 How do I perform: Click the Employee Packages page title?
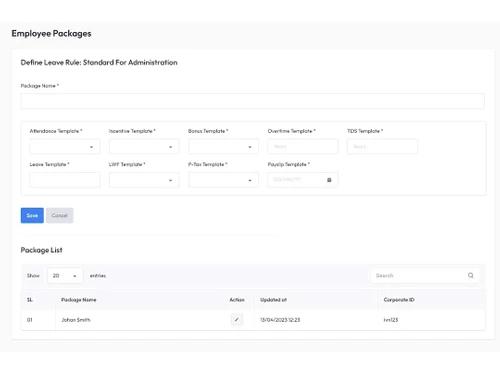tap(51, 34)
